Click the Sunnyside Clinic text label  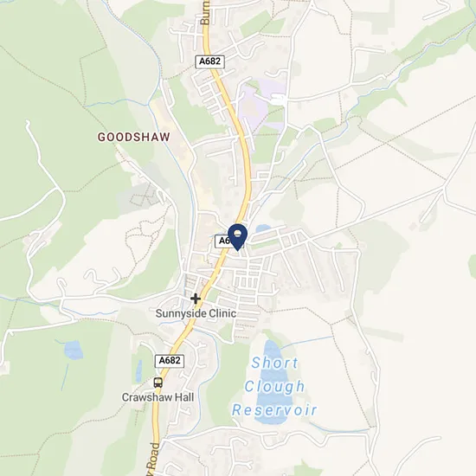point(196,313)
